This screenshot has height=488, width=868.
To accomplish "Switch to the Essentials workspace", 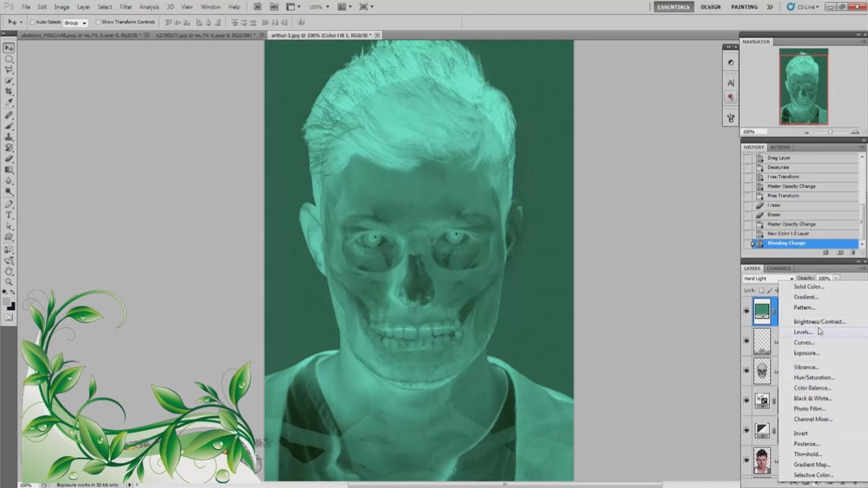I will coord(673,7).
